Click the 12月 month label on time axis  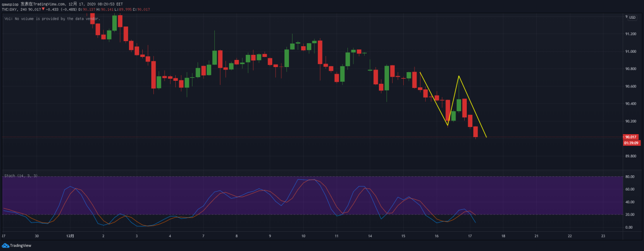click(x=71, y=236)
